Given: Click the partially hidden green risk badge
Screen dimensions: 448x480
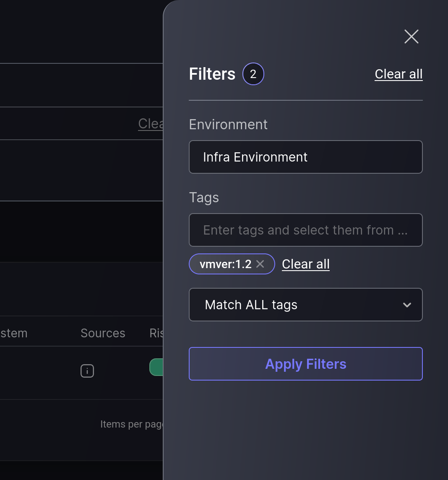Looking at the screenshot, I should pyautogui.click(x=156, y=367).
